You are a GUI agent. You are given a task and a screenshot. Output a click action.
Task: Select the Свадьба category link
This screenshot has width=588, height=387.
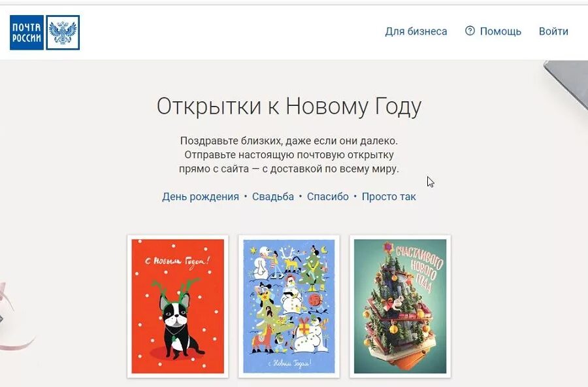coord(272,197)
